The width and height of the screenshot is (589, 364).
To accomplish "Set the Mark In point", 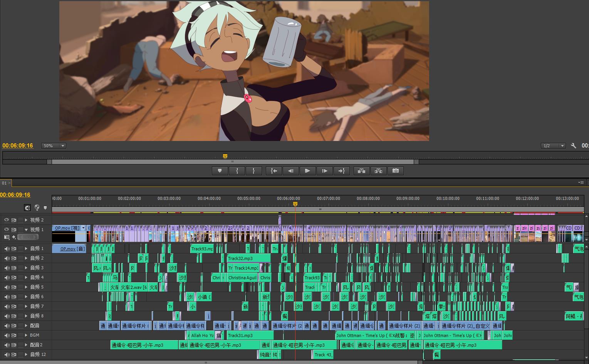I will (237, 171).
